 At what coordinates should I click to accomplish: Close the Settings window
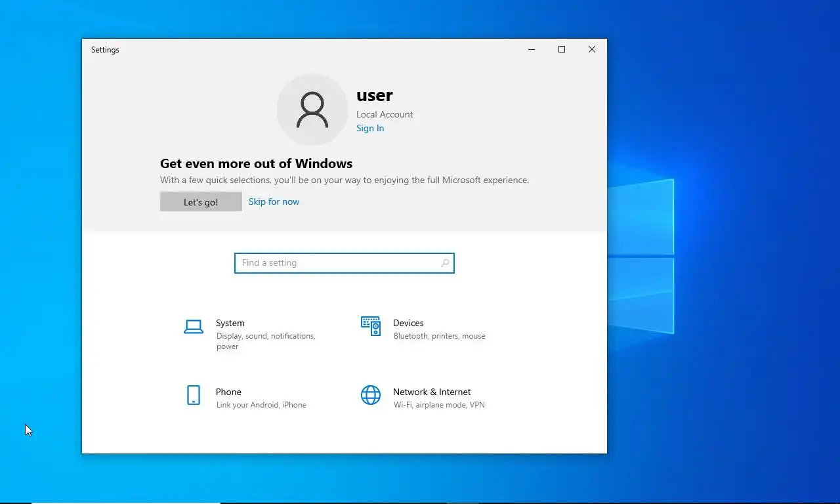[592, 49]
